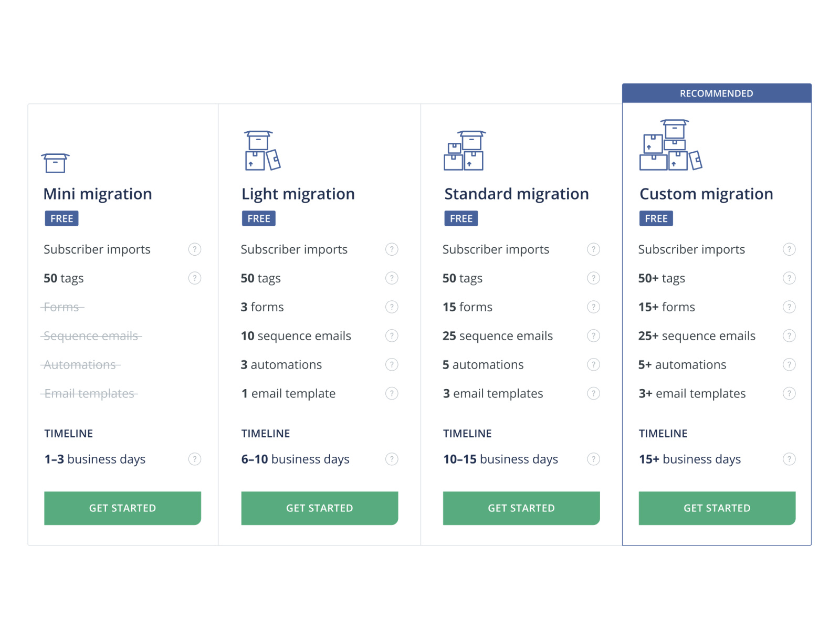
Task: Select the FREE badge under Standard migration
Action: pyautogui.click(x=461, y=218)
